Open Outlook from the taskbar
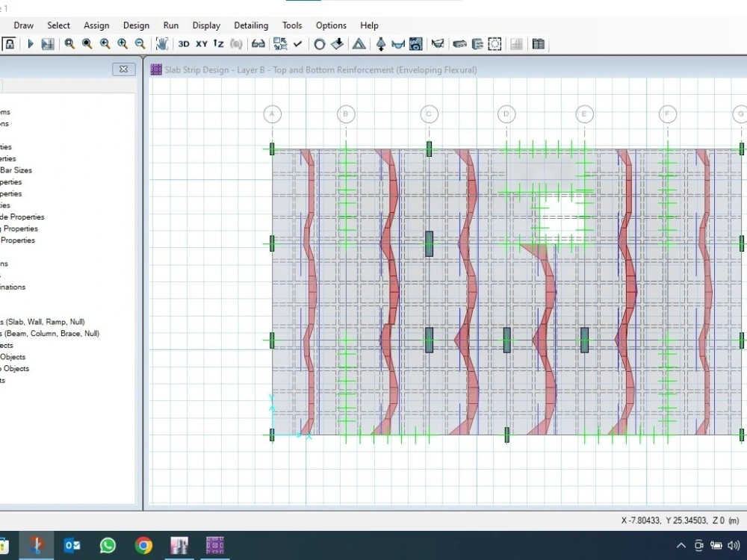Viewport: 747px width, 560px height. [x=72, y=545]
